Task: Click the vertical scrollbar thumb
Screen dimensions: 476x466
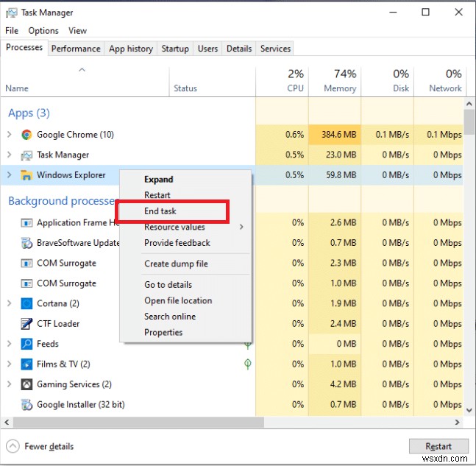Action: pos(469,121)
